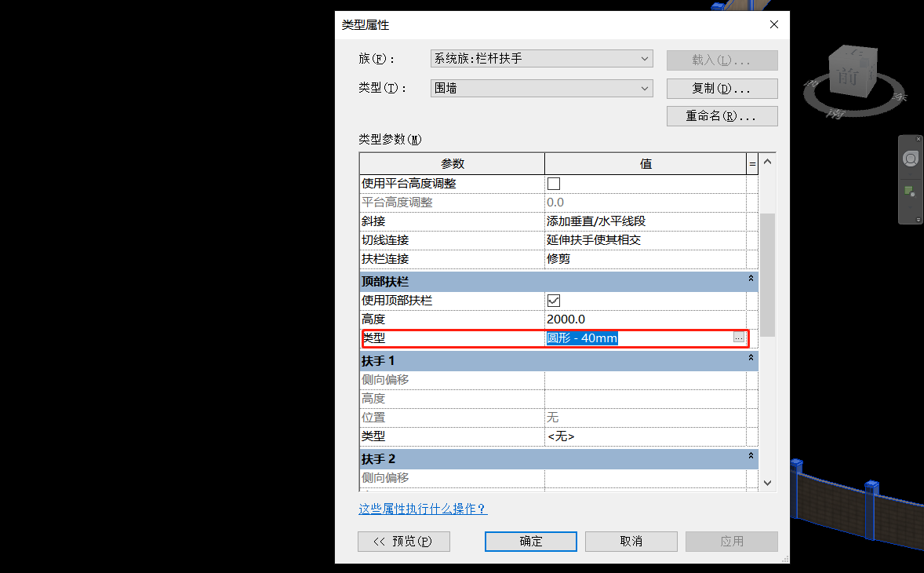924x573 pixels.
Task: Open the 这些属性执行什么操作 help link
Action: [423, 509]
